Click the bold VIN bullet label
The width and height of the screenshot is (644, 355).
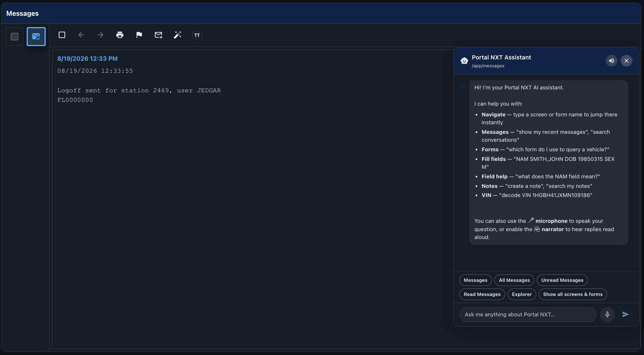486,195
